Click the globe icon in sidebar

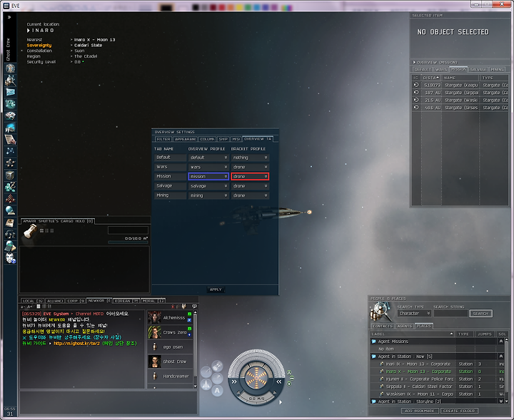click(x=10, y=210)
